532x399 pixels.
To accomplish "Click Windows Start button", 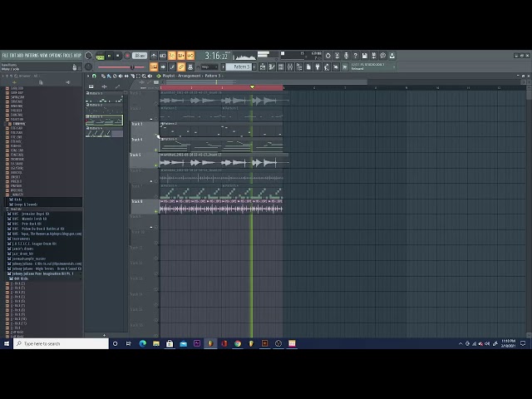I will 7,343.
